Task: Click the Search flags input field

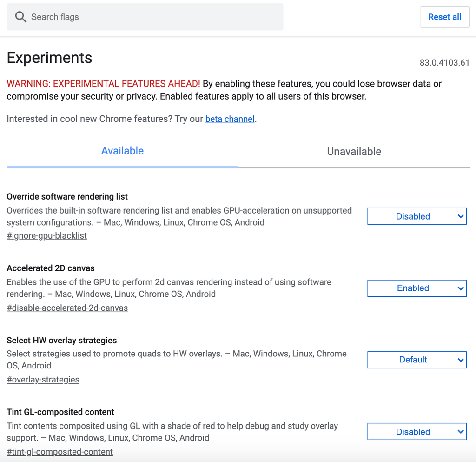Action: [153, 17]
